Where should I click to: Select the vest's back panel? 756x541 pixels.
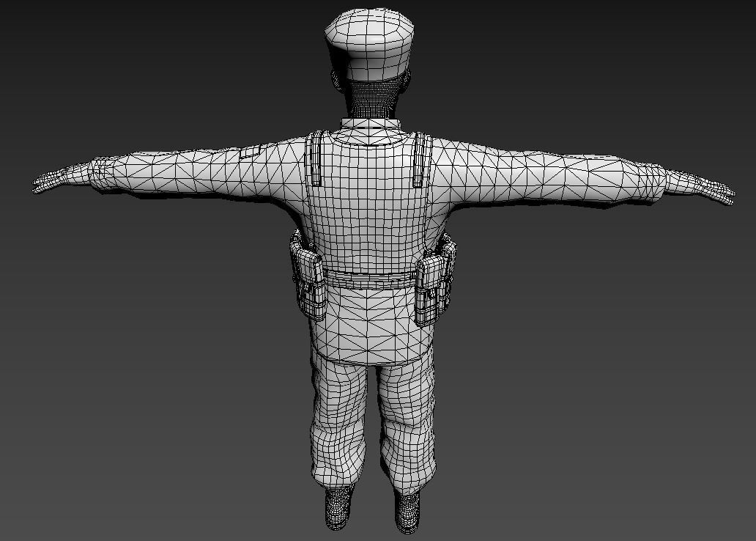click(x=369, y=207)
